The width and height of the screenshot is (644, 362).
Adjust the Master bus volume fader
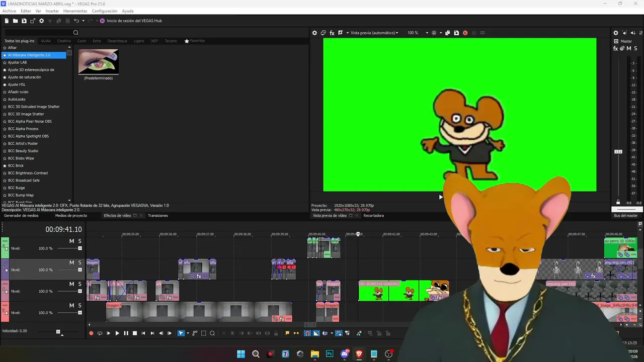pyautogui.click(x=618, y=151)
